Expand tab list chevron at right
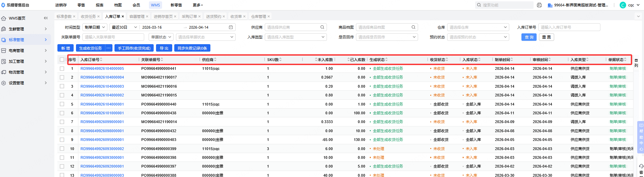 click(x=638, y=16)
